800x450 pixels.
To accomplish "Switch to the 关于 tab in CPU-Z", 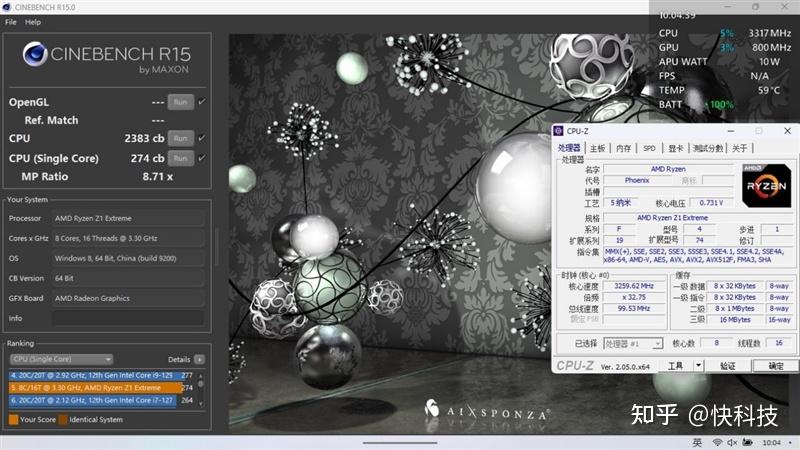I will 739,148.
